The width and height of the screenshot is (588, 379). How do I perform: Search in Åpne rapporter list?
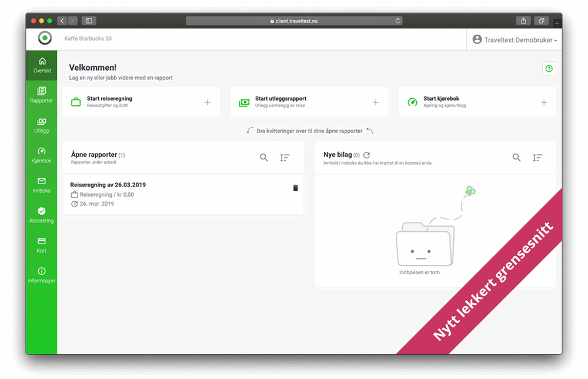[x=264, y=158]
